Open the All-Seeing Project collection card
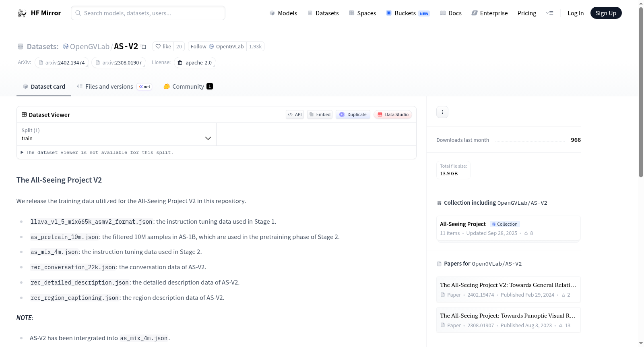Viewport: 644px width, 347px height. click(508, 228)
